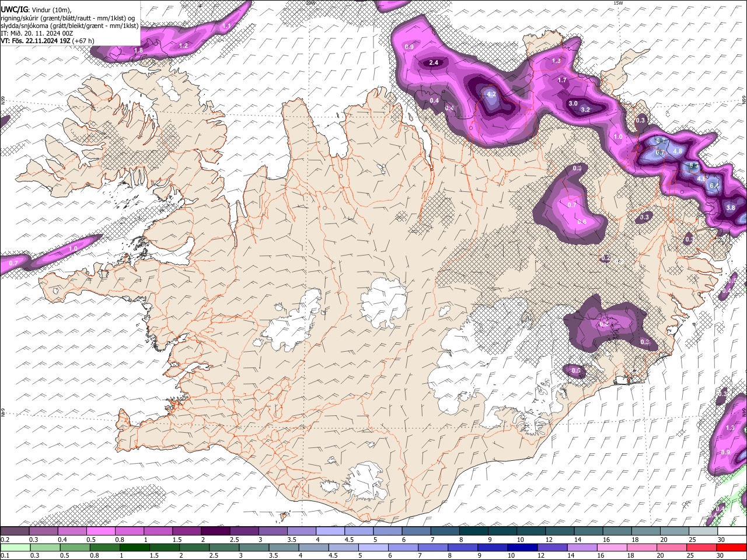Screen dimensions: 747x560
Task: Click the 1.7 value label on map
Action: 562,80
